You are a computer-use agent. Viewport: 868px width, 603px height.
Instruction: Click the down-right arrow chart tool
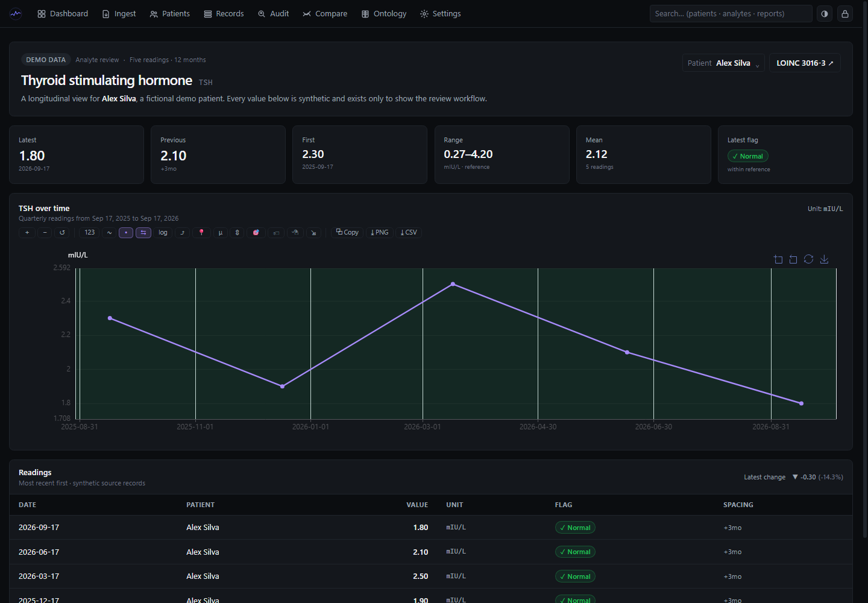(313, 233)
